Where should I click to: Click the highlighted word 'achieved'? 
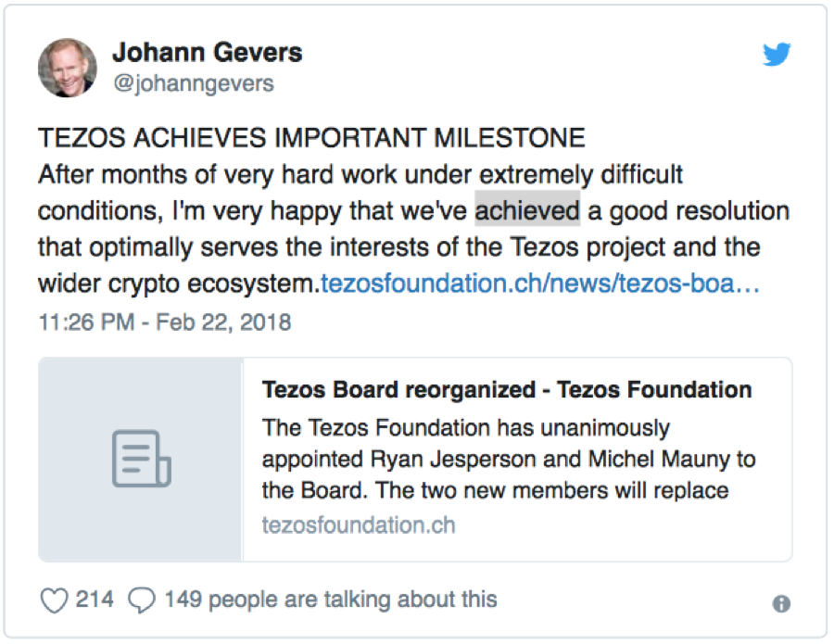pyautogui.click(x=527, y=210)
